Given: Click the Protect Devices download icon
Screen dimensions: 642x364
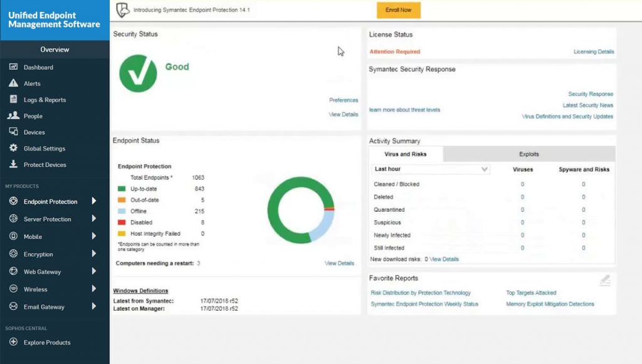Looking at the screenshot, I should [x=14, y=165].
